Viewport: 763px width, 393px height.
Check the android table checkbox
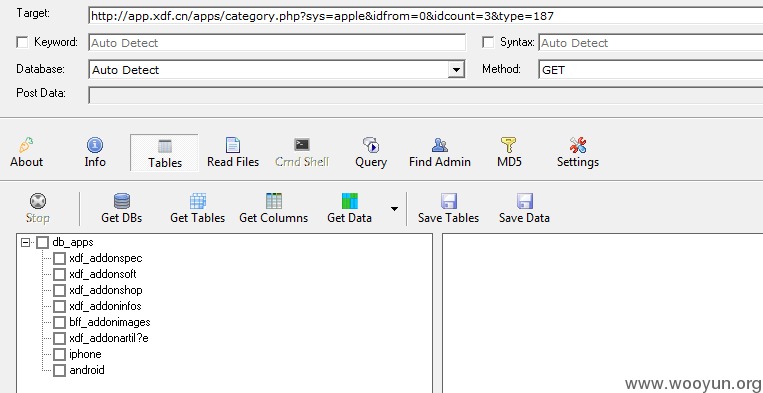coord(59,370)
